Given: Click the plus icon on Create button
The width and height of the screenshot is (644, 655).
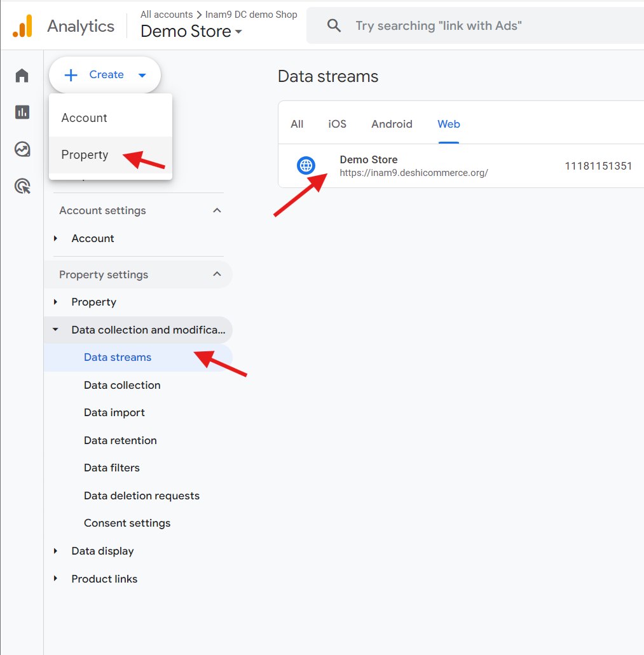Looking at the screenshot, I should pos(71,75).
